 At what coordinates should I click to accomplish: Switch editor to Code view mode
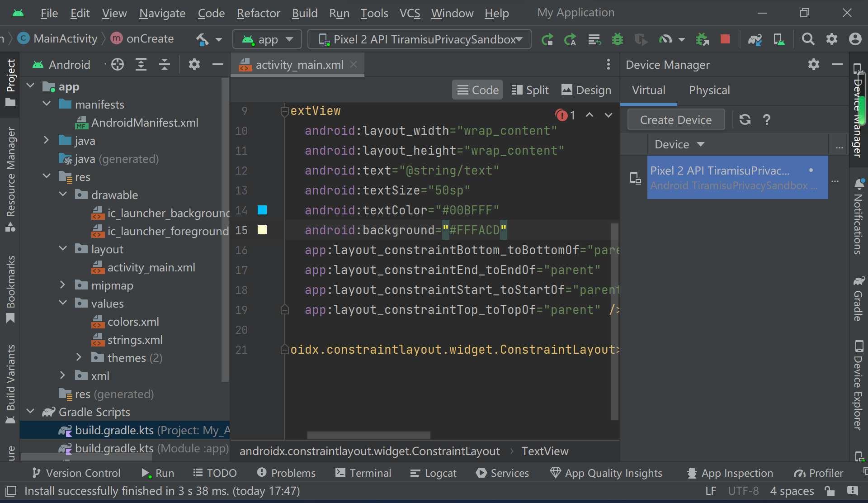tap(477, 90)
